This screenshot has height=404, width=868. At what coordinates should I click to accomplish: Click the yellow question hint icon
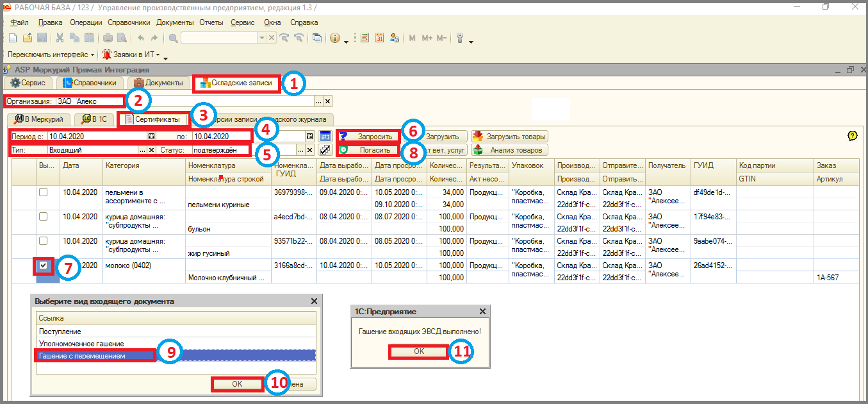point(851,136)
